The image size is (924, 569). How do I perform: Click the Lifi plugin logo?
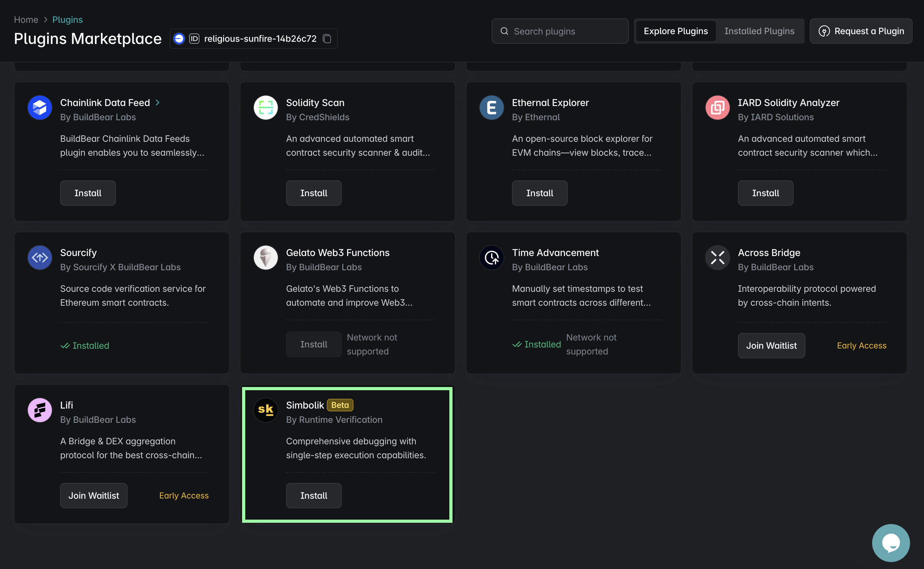click(x=40, y=410)
